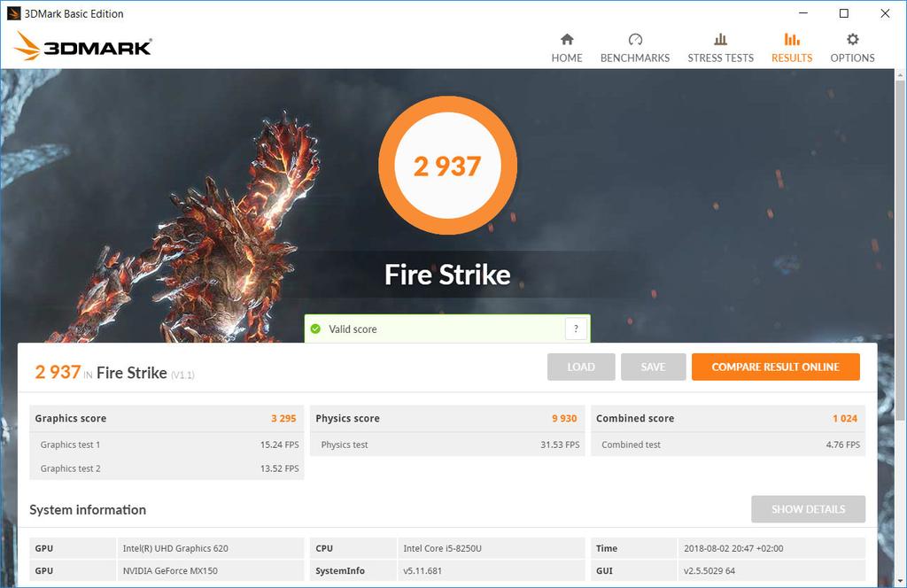Click Combined score value 1 024
Screen dimensions: 907x588
pos(845,419)
